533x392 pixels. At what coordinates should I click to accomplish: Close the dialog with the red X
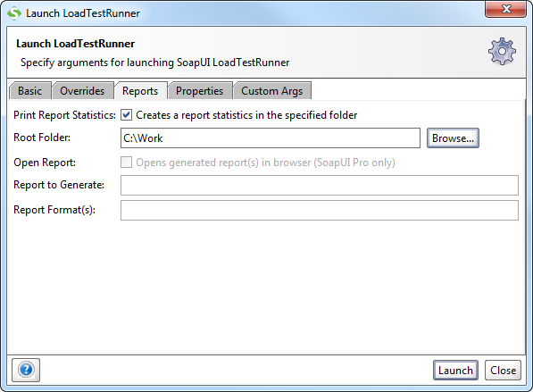click(506, 9)
